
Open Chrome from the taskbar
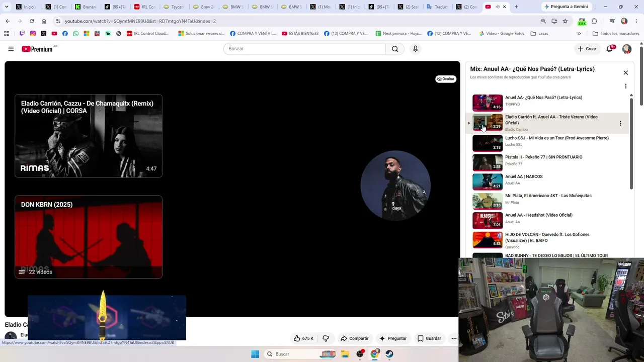(374, 354)
